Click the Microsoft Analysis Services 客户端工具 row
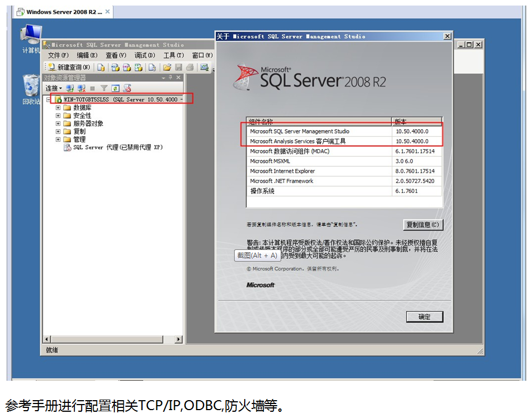The height and width of the screenshot is (414, 532). point(344,141)
